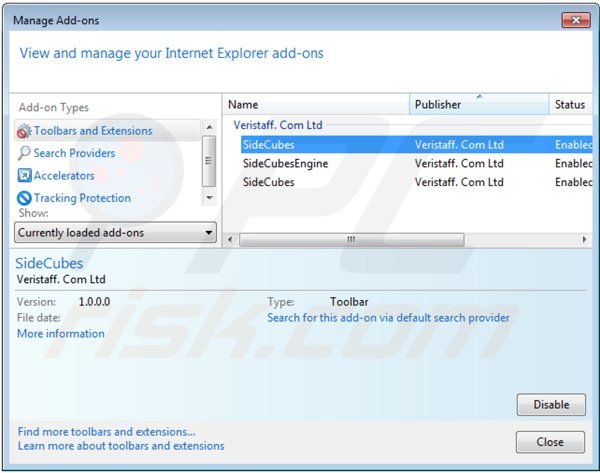Select the SideCubesEngine add-on row

click(416, 163)
